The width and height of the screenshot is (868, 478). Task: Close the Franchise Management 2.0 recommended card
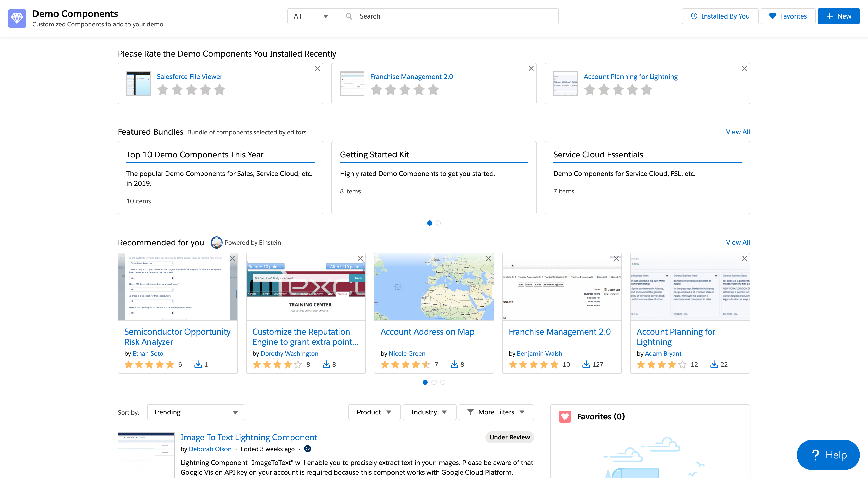tap(616, 258)
